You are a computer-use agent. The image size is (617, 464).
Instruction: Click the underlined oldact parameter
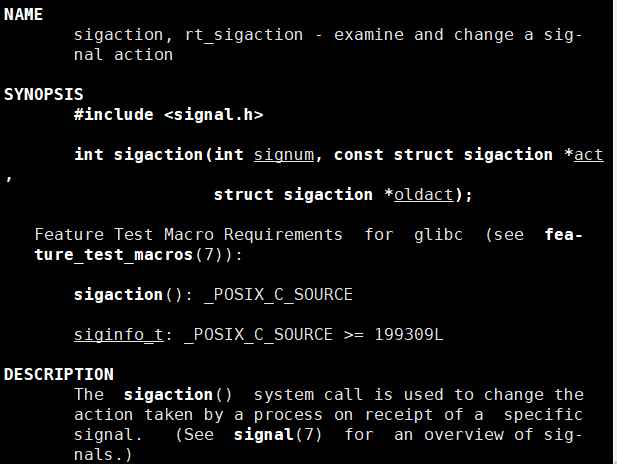point(423,194)
